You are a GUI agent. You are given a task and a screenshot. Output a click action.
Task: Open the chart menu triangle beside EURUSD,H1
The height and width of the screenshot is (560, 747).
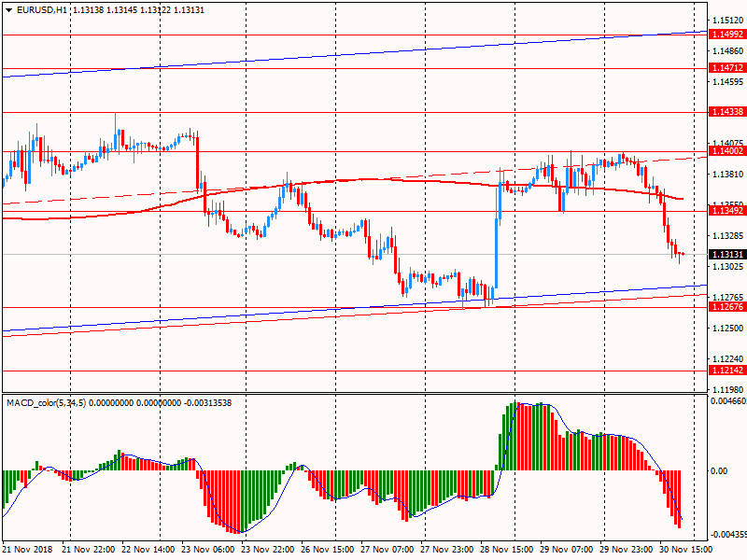8,10
